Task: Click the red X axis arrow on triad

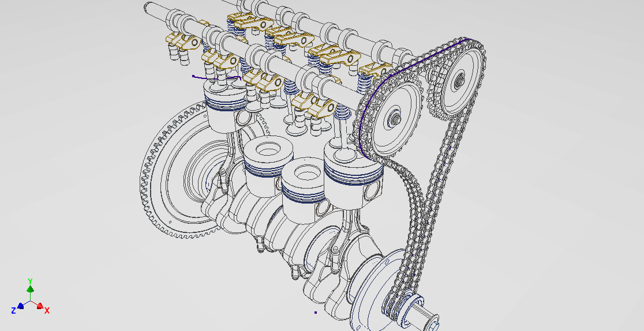Action: pos(40,306)
